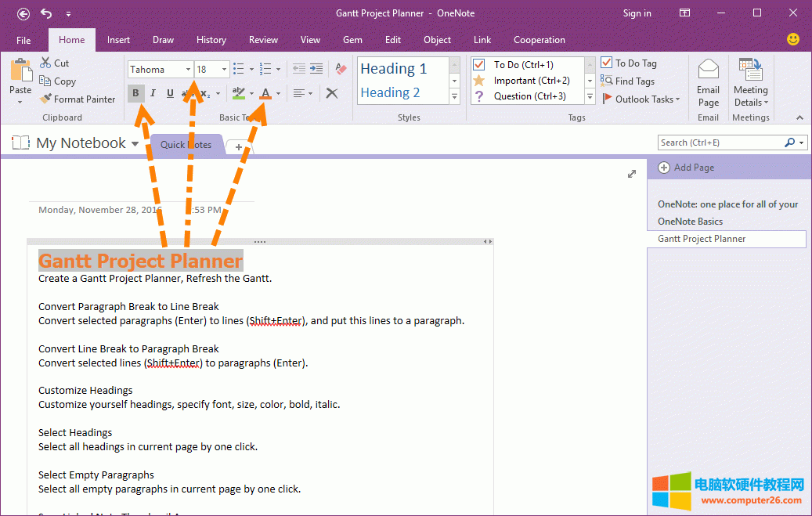Open the Outlook Tasks dropdown

tap(641, 99)
